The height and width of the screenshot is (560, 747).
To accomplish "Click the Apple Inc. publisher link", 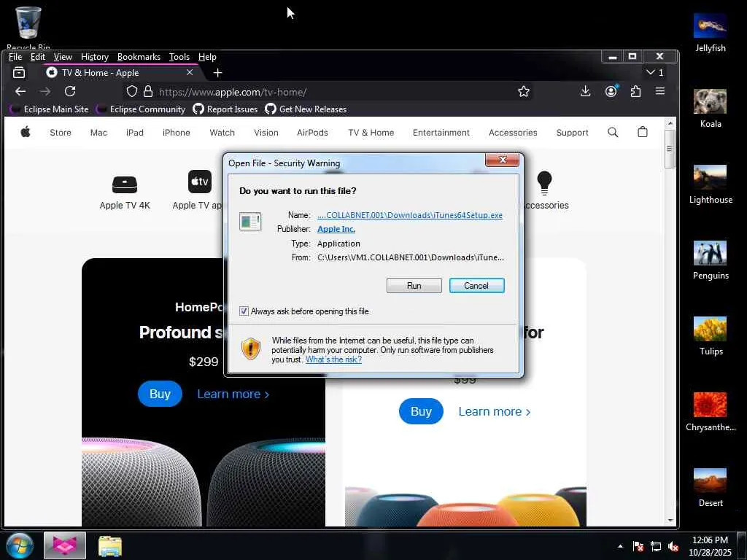I will click(x=336, y=229).
